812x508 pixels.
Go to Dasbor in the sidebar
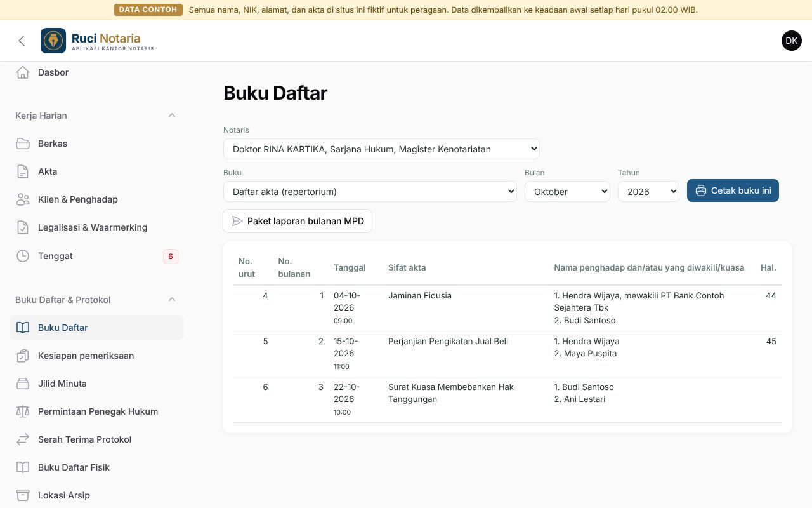(96, 72)
